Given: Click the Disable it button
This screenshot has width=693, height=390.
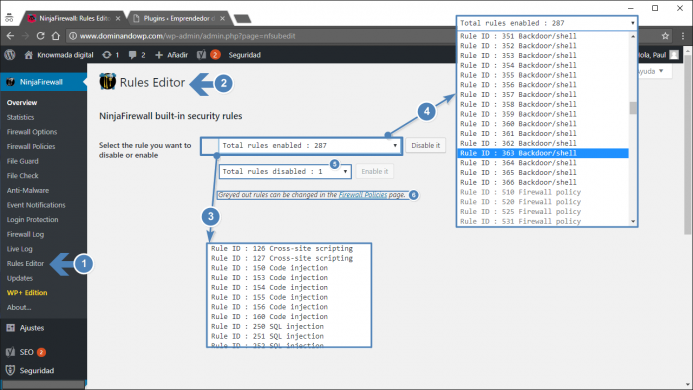Looking at the screenshot, I should pyautogui.click(x=426, y=145).
